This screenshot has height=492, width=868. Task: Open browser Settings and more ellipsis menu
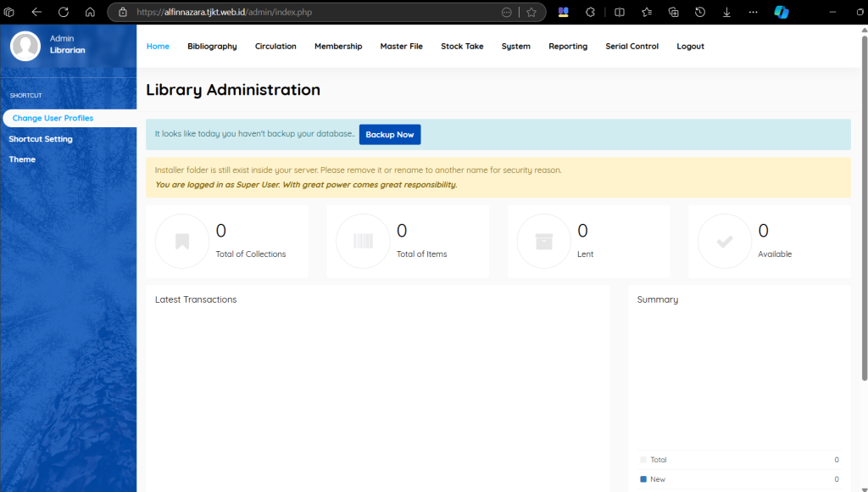point(753,12)
